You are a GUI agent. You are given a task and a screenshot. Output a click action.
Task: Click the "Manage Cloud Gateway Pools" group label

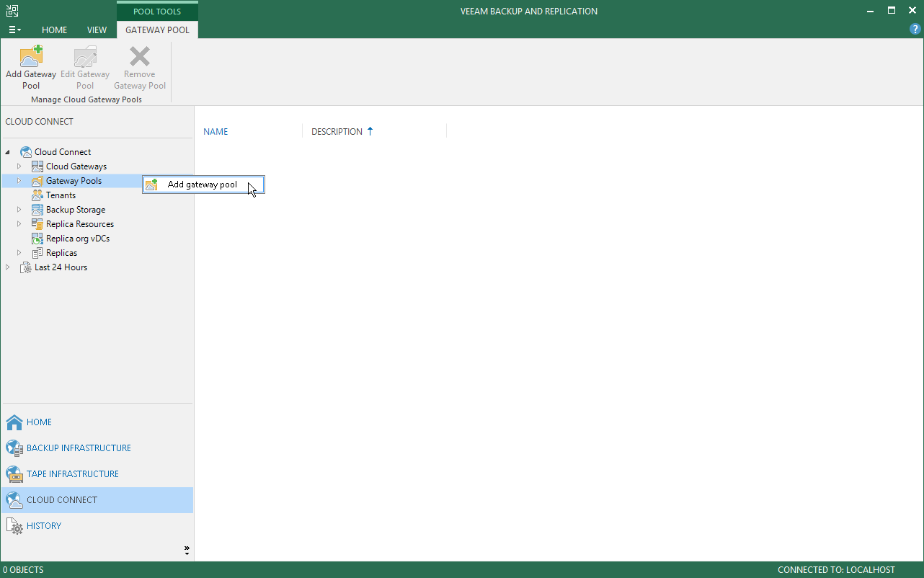(86, 99)
